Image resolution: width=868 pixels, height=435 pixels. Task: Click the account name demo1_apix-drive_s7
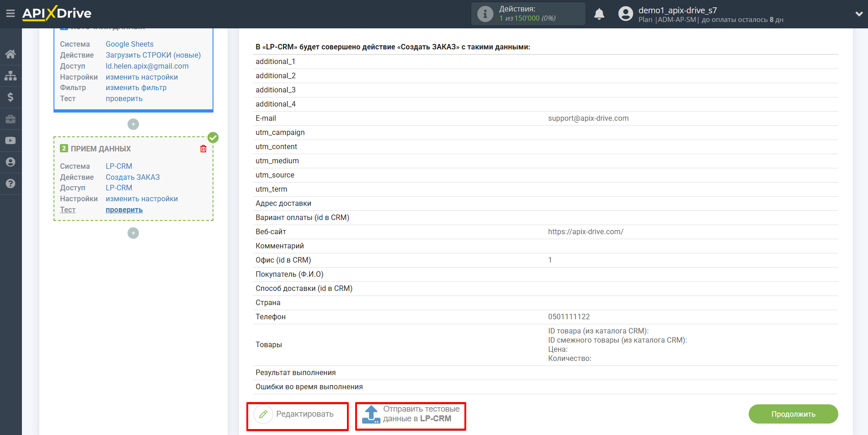click(677, 10)
